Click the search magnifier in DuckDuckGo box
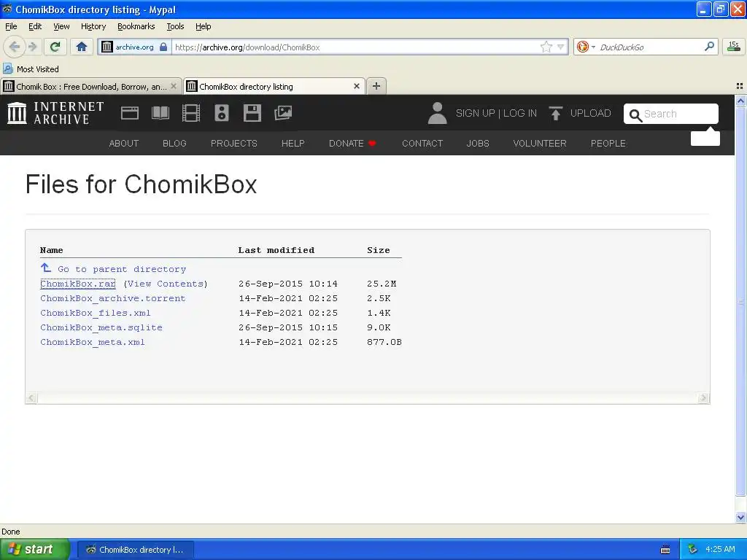The width and height of the screenshot is (747, 560). [x=709, y=47]
